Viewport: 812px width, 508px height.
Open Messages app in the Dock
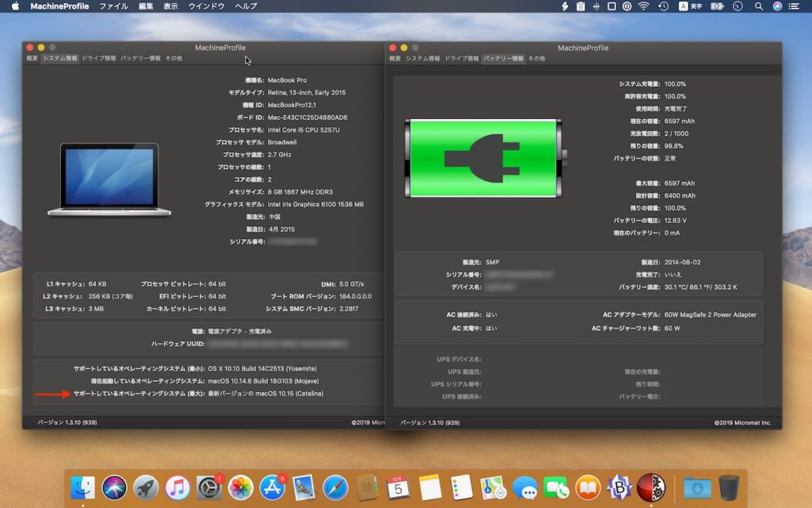(525, 488)
